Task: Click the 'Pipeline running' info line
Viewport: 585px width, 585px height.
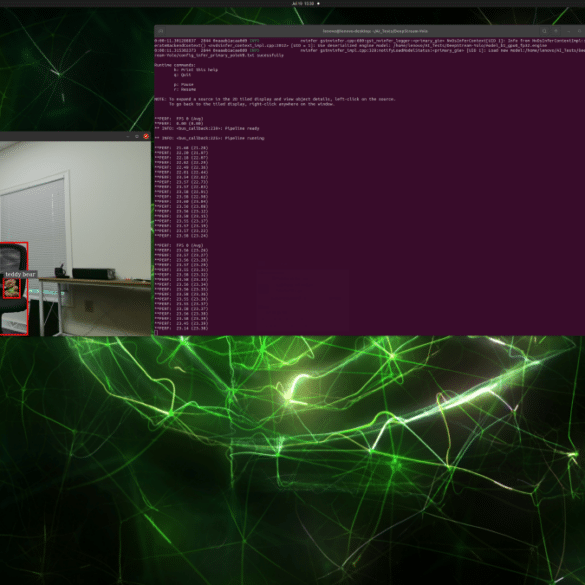Action: pos(209,138)
